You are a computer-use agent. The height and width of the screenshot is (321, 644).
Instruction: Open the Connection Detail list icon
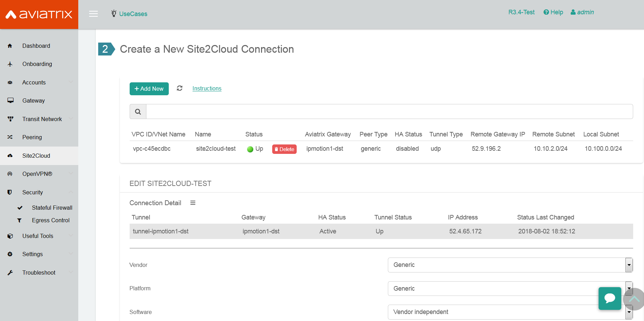193,203
